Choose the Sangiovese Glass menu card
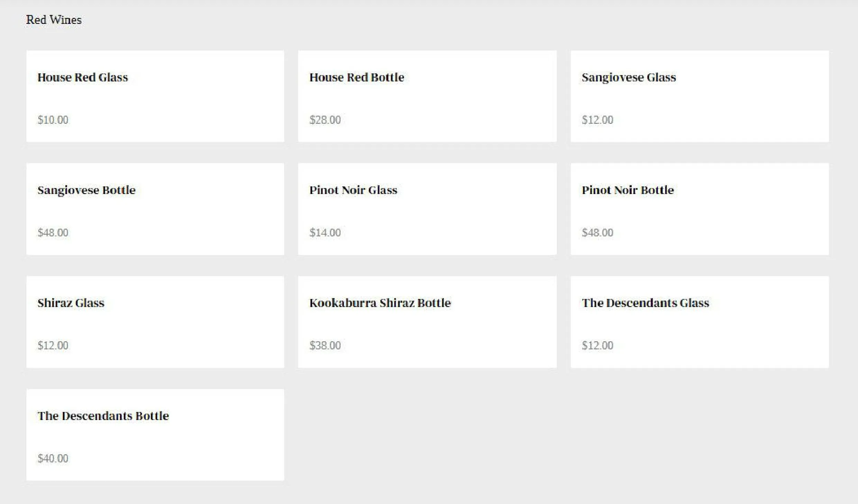 700,96
